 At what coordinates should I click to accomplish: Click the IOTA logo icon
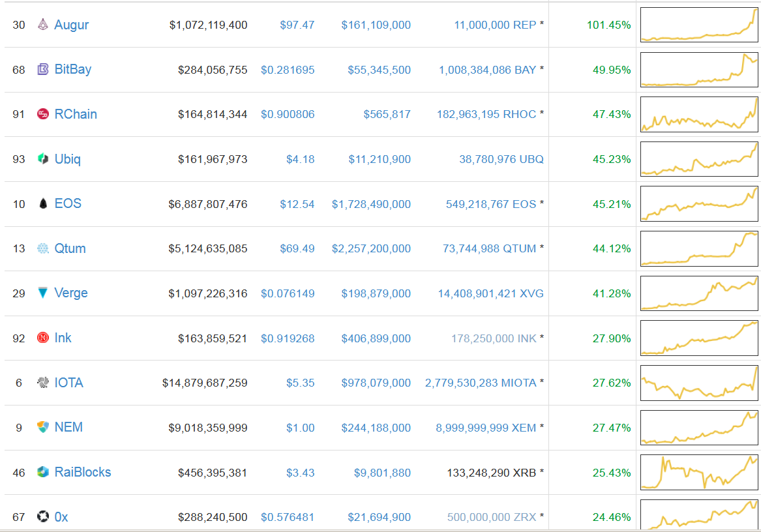tap(42, 383)
